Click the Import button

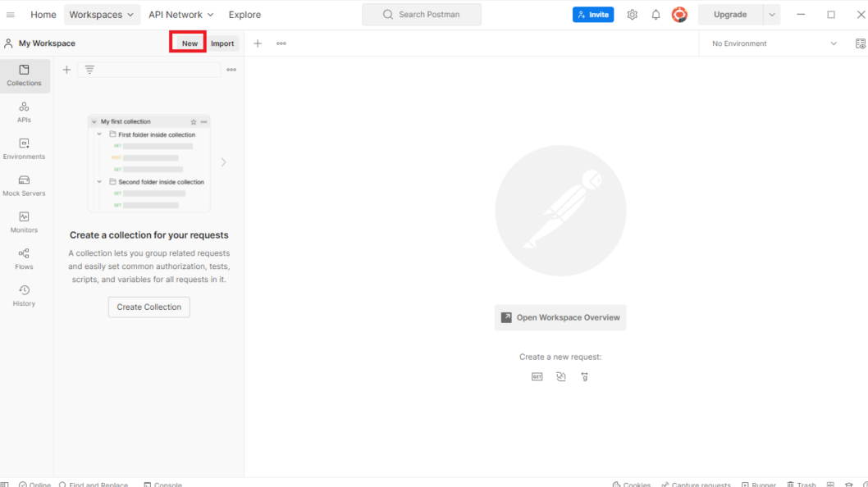(x=222, y=43)
